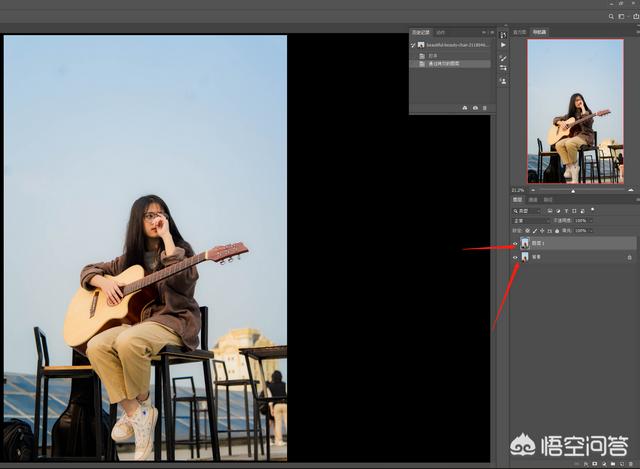Open the clone source stamp icon in dock
Viewport: 640px width, 469px height.
coord(503,81)
